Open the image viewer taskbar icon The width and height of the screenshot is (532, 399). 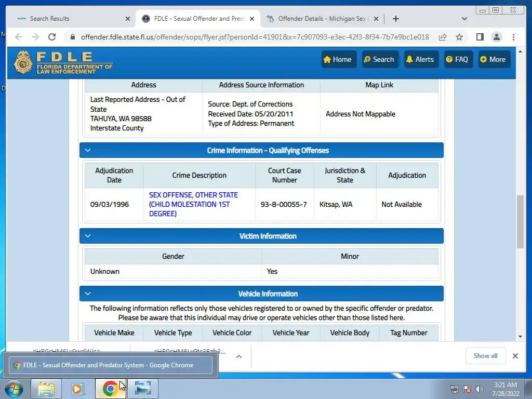click(143, 389)
